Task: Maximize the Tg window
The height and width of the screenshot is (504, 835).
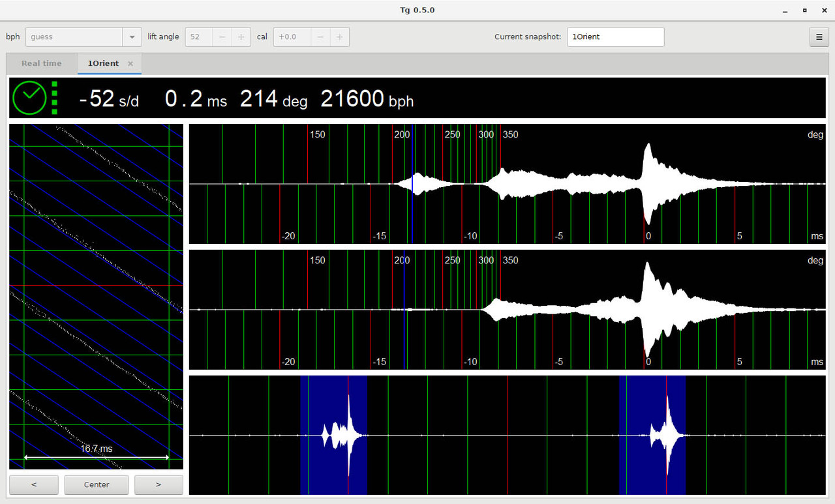Action: (804, 10)
